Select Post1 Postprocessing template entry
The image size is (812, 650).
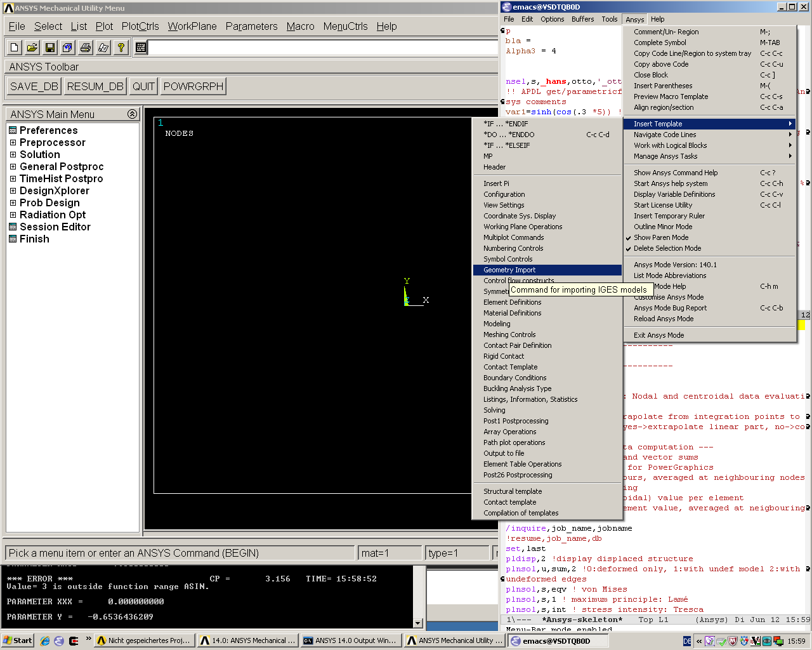pos(547,421)
